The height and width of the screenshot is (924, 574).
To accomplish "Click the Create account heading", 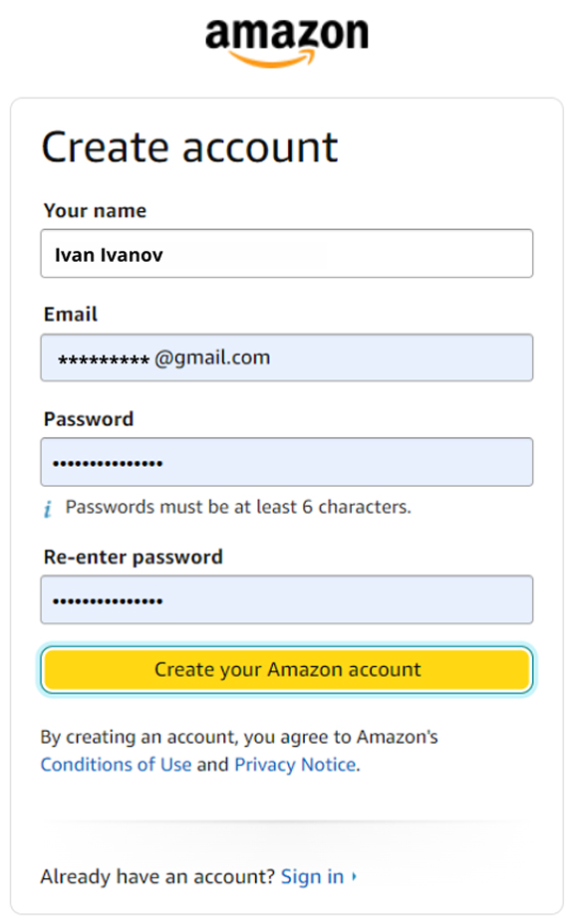I will click(x=190, y=146).
